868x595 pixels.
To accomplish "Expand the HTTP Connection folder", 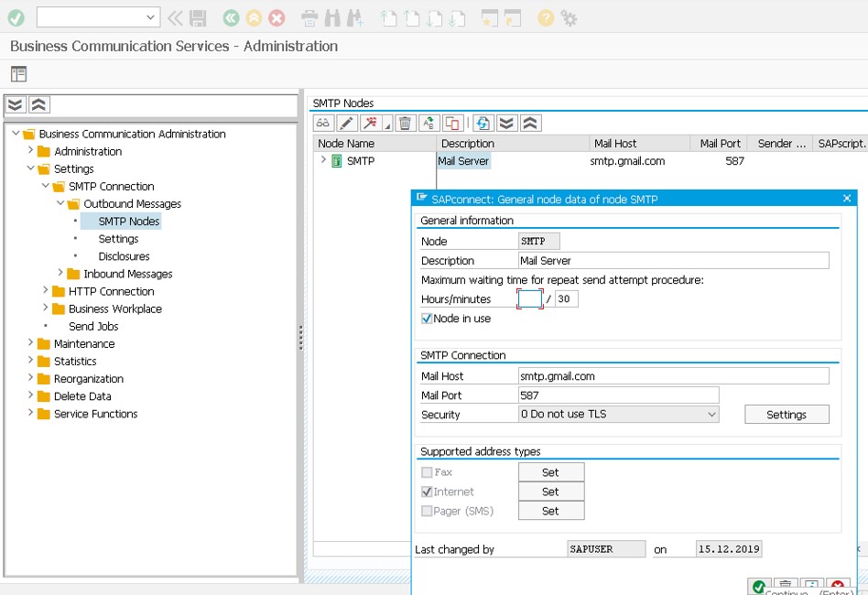I will tap(46, 290).
